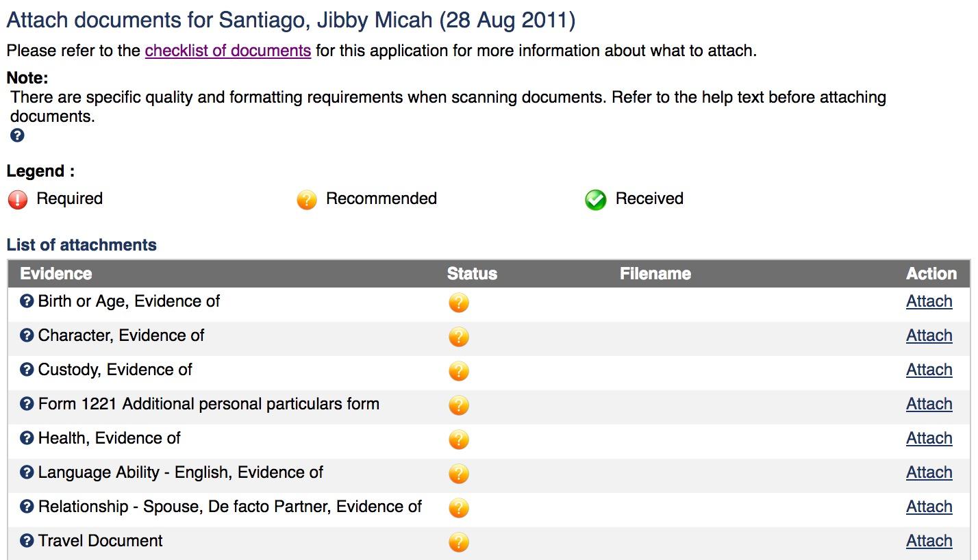Click the red Required legend icon
This screenshot has height=560, width=978.
click(x=18, y=199)
